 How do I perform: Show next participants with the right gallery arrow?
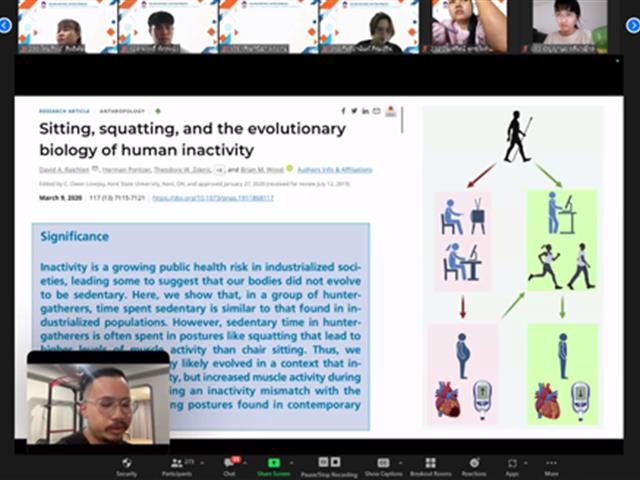(633, 25)
